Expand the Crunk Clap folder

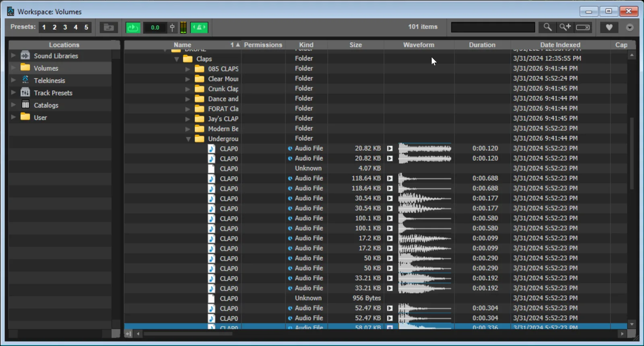click(188, 89)
